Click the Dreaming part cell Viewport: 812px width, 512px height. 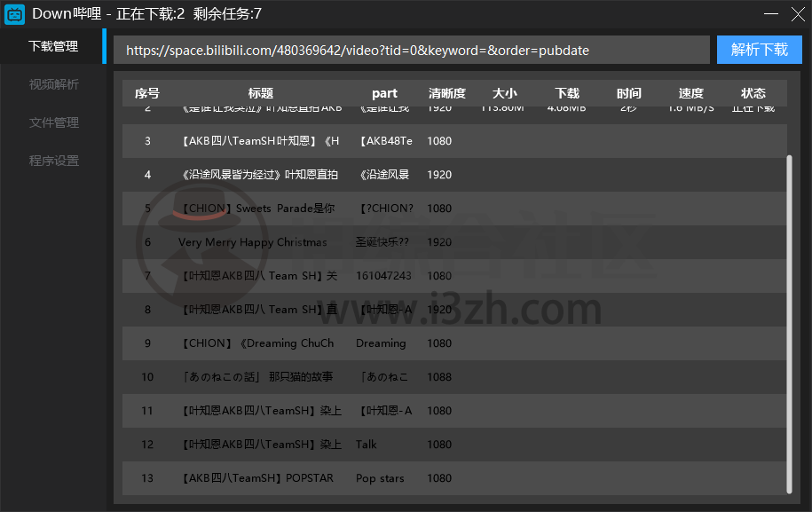click(x=381, y=343)
